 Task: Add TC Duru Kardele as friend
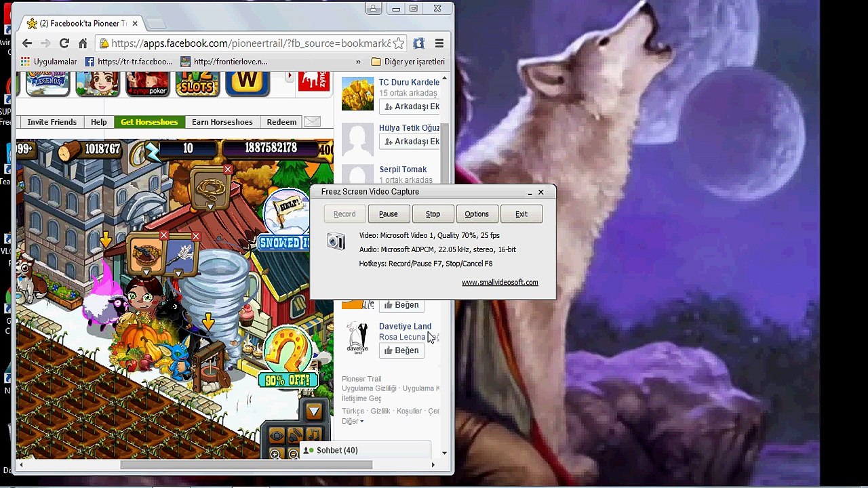[x=411, y=106]
